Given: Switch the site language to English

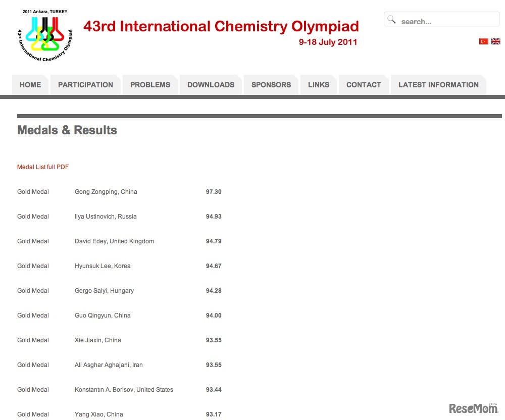Looking at the screenshot, I should tap(495, 41).
